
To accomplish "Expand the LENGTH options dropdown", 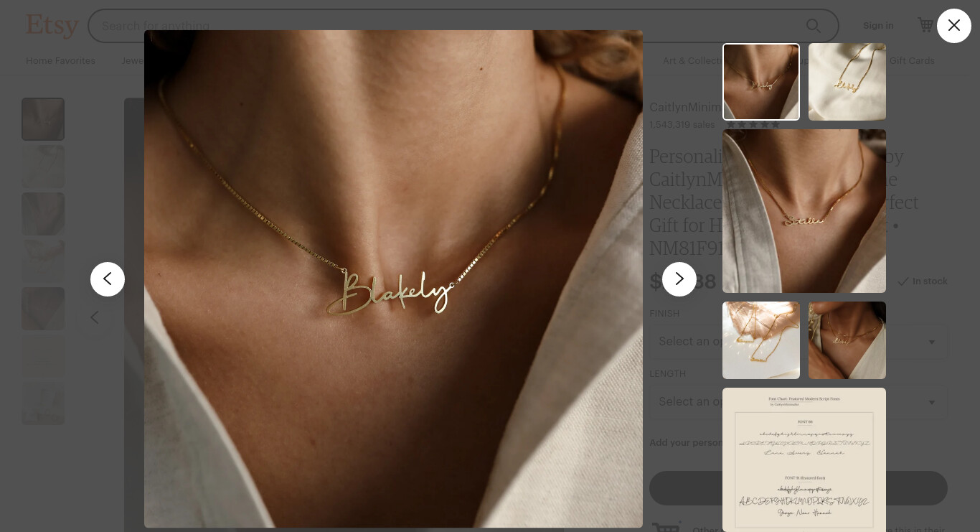I will pos(798,401).
